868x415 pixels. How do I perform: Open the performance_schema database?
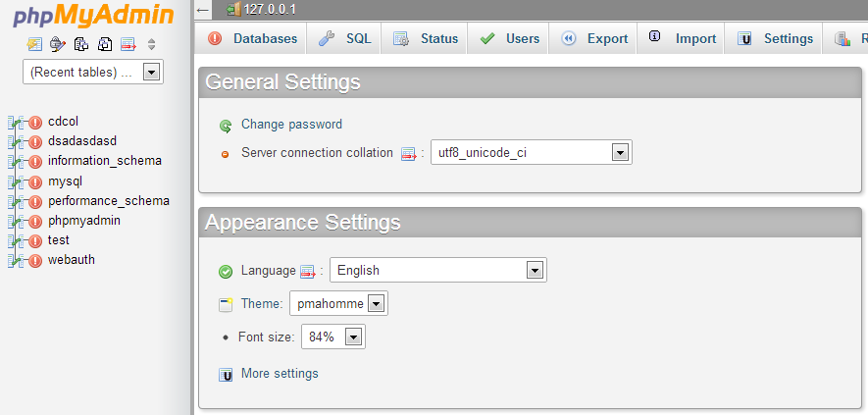click(x=109, y=200)
